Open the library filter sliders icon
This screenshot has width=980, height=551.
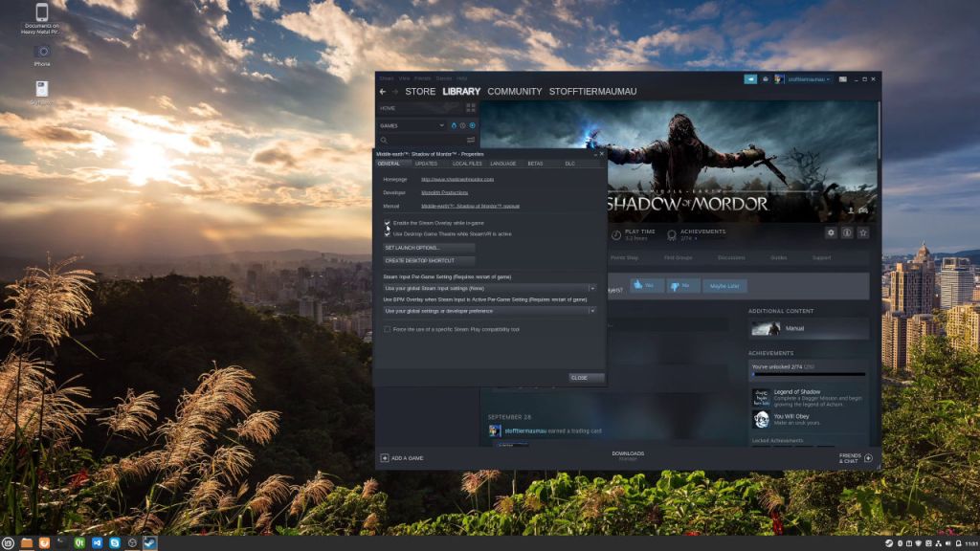[471, 141]
